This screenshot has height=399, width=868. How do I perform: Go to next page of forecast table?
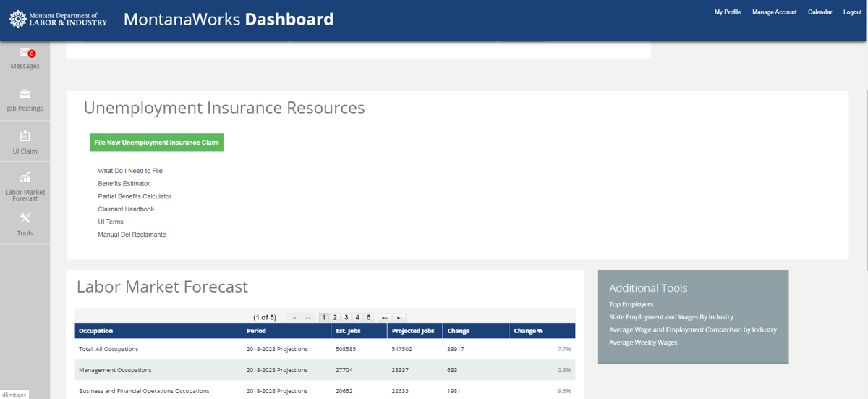point(385,318)
